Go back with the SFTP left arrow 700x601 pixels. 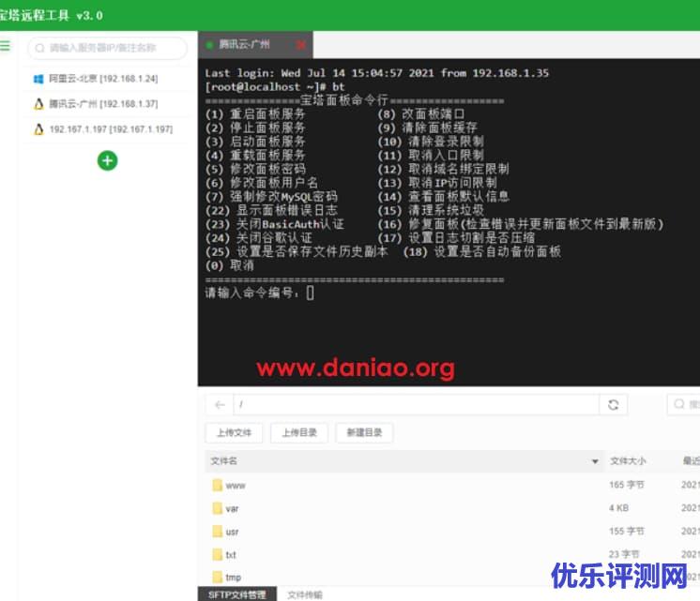click(x=220, y=405)
